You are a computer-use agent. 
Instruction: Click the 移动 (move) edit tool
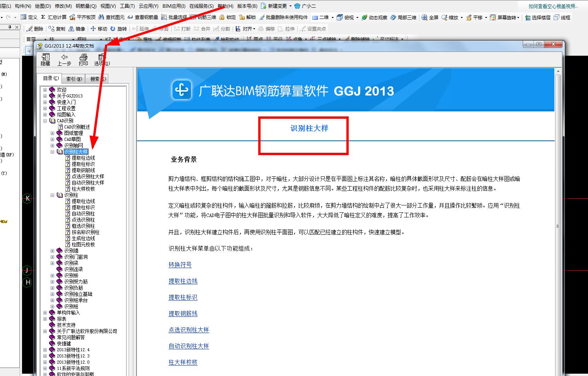[x=99, y=29]
